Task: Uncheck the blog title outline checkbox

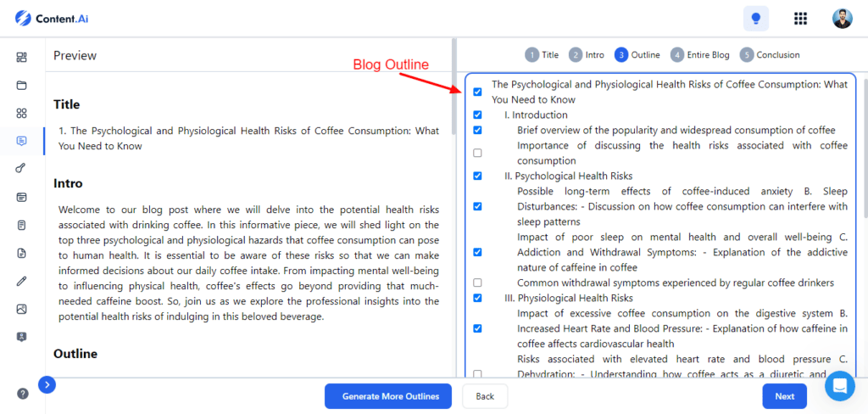Action: [x=478, y=92]
